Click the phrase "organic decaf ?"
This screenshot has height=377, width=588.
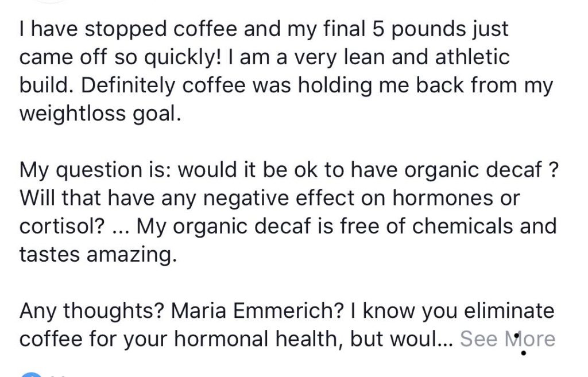coord(482,170)
